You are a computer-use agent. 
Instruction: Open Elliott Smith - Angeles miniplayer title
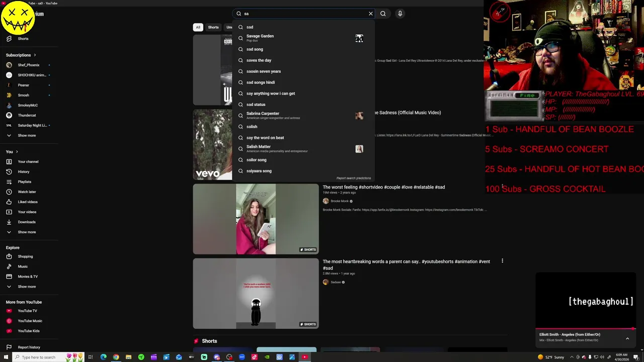click(x=570, y=334)
